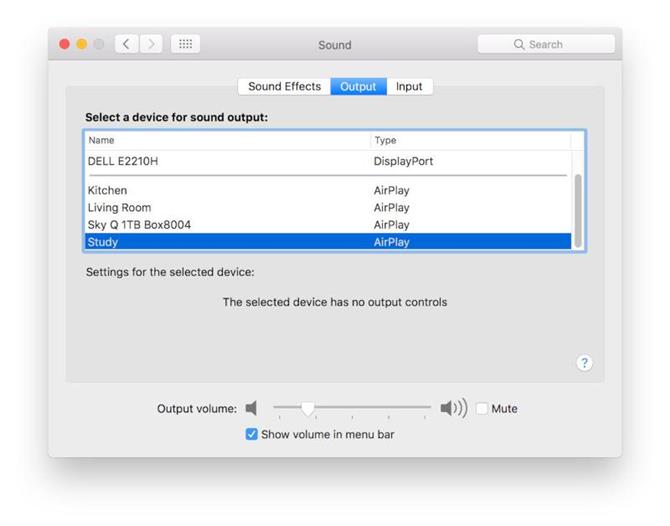Click the red close window button
Viewport: 670px width, 526px height.
tap(65, 44)
